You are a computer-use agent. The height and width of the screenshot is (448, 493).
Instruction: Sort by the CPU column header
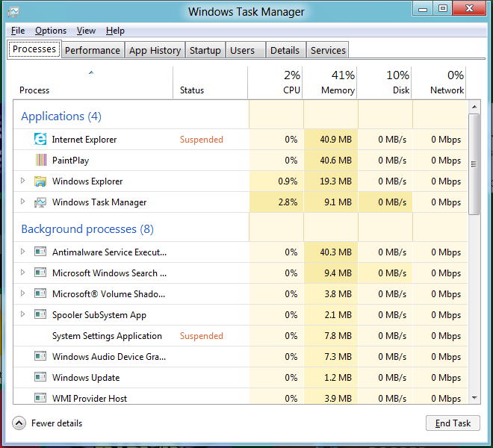click(x=275, y=82)
